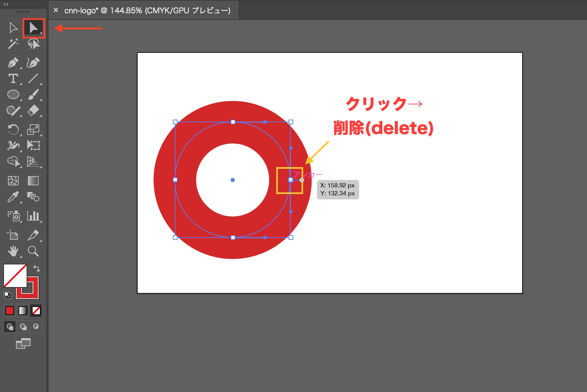This screenshot has width=587, height=392.
Task: Select the Selection tool (outlined arrow)
Action: 13,28
